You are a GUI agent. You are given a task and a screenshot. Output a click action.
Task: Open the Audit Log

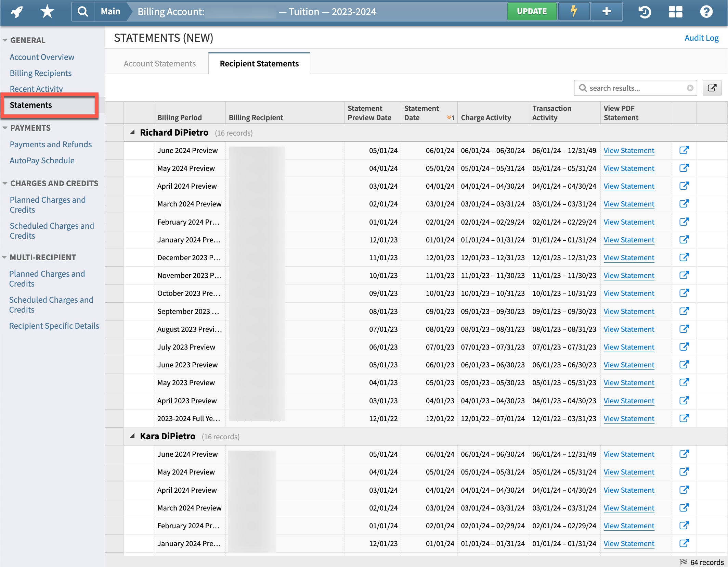point(701,38)
